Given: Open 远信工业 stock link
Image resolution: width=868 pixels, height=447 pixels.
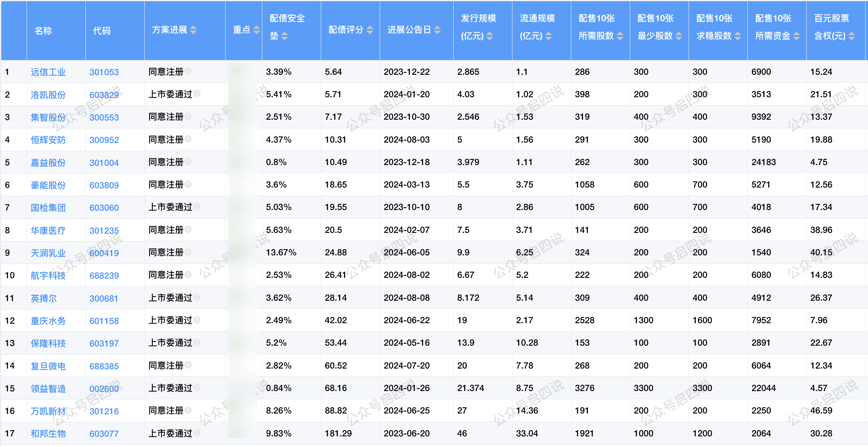Looking at the screenshot, I should (x=48, y=72).
